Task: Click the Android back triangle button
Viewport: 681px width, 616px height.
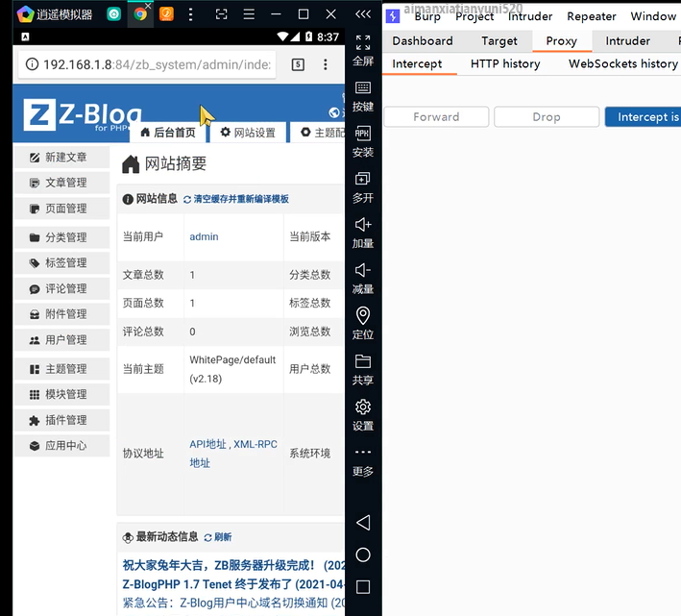Action: (x=363, y=522)
